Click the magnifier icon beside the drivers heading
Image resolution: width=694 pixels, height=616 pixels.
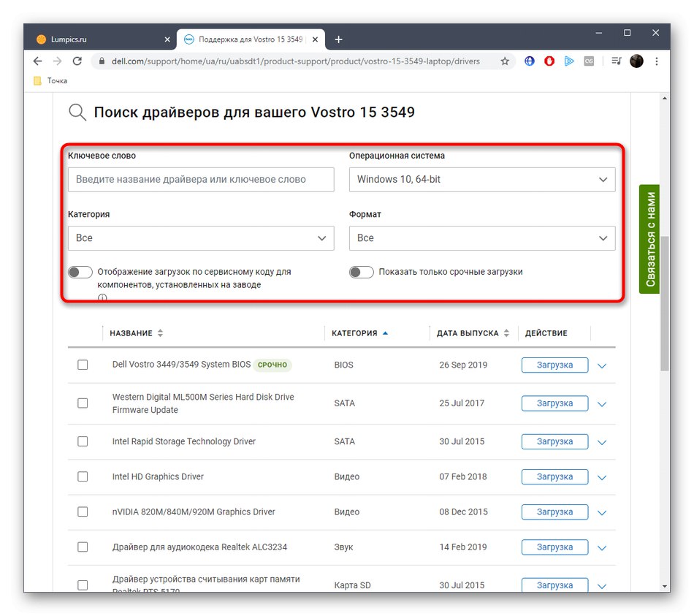pyautogui.click(x=77, y=113)
